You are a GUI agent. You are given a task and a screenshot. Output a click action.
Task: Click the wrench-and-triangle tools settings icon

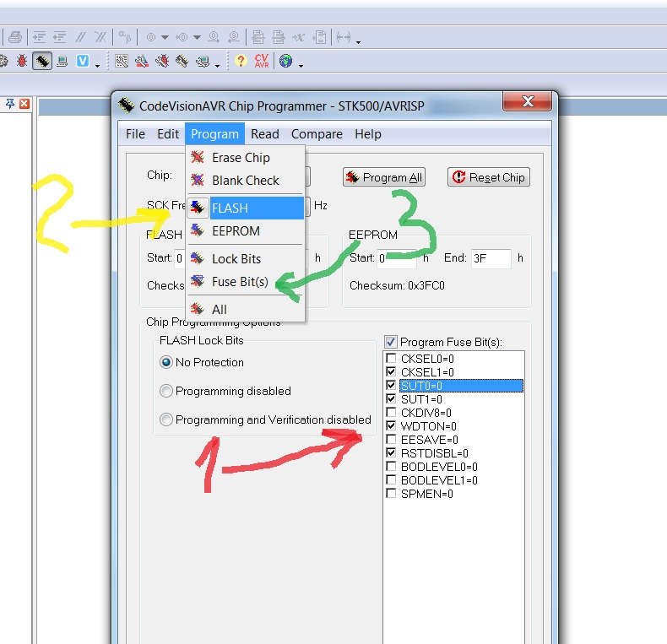tap(142, 62)
